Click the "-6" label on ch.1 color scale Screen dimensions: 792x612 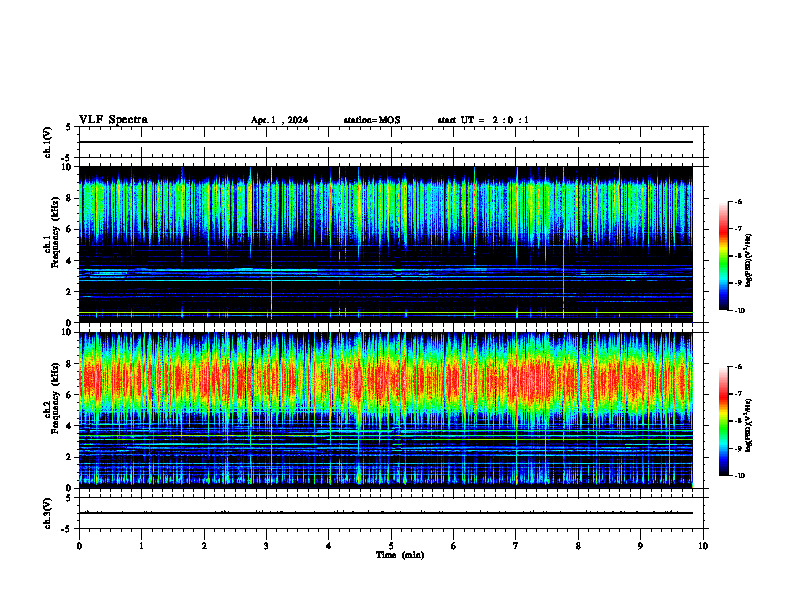point(738,201)
